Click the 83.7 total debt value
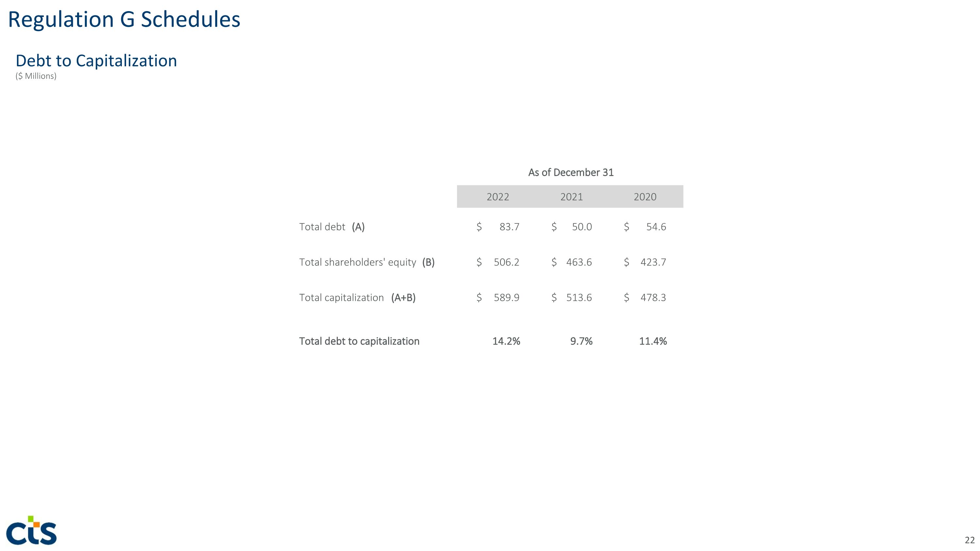 click(x=509, y=227)
